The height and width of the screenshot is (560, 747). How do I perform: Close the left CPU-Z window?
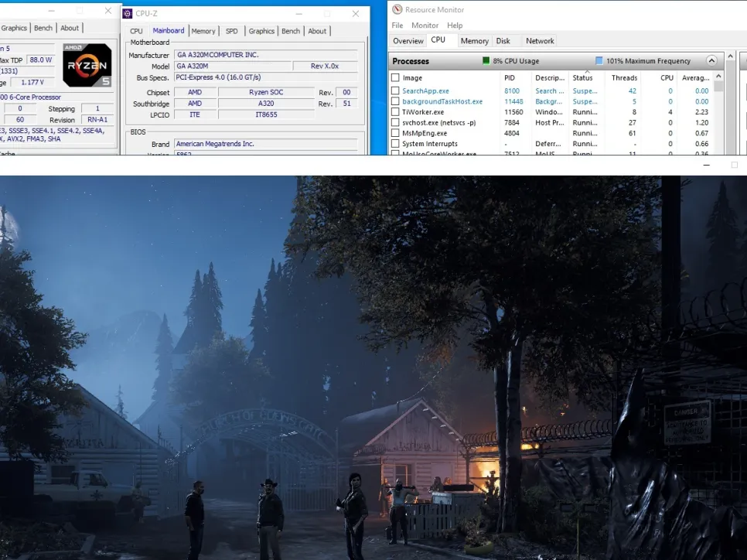coord(108,11)
